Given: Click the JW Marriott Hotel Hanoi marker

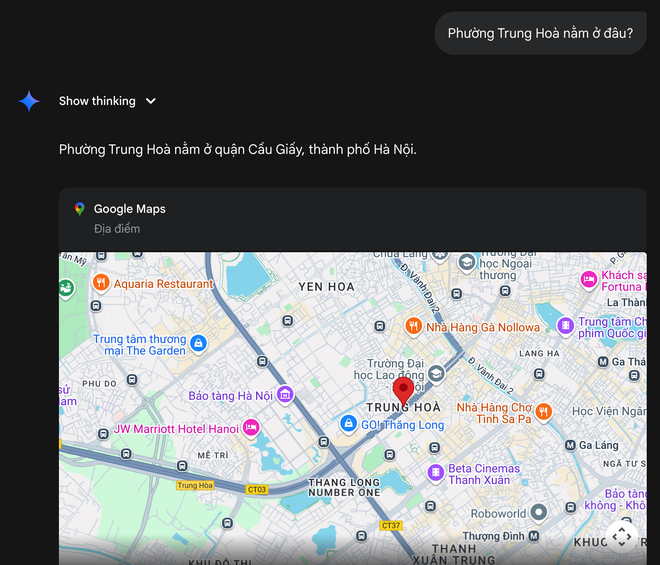Looking at the screenshot, I should point(251,428).
